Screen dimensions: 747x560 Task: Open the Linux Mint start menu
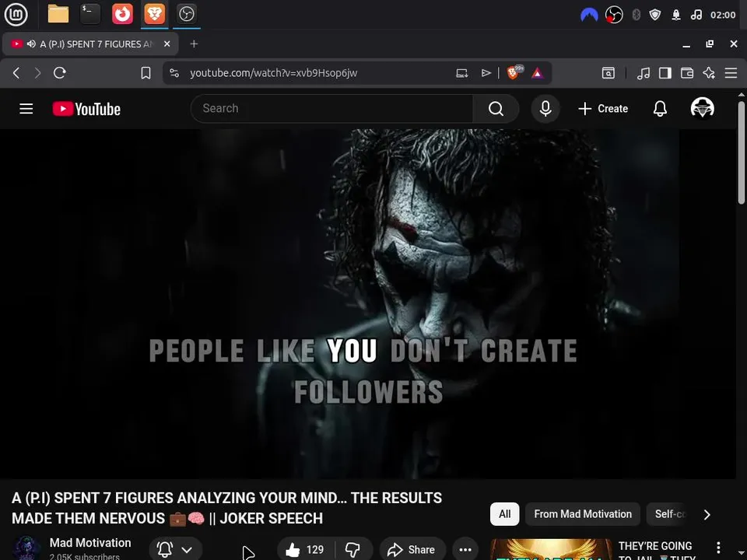pyautogui.click(x=16, y=14)
